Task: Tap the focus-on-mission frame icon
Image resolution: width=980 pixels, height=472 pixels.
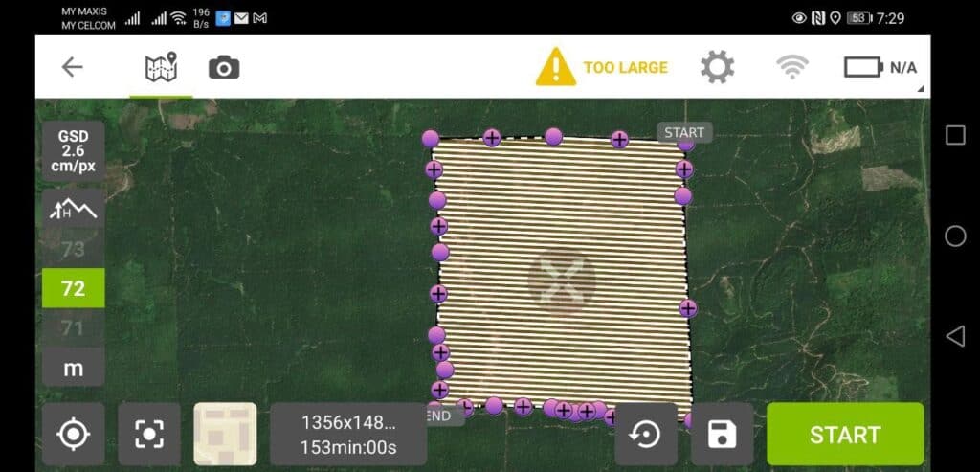Action: pos(148,434)
